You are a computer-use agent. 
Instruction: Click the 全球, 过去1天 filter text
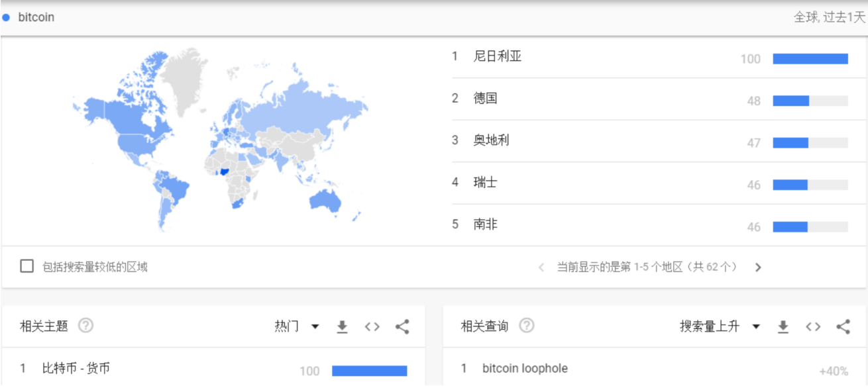[x=830, y=18]
